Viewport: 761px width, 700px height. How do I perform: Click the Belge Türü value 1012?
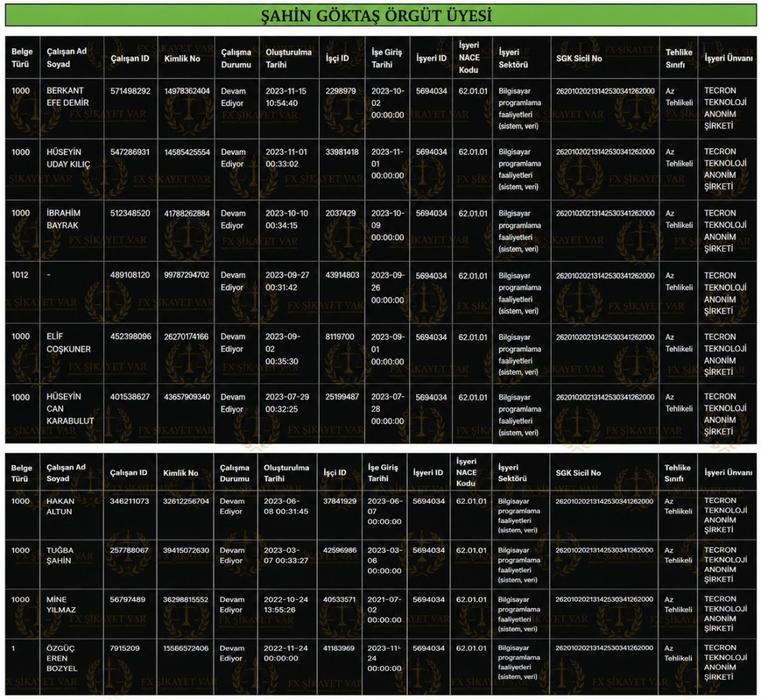pos(20,275)
